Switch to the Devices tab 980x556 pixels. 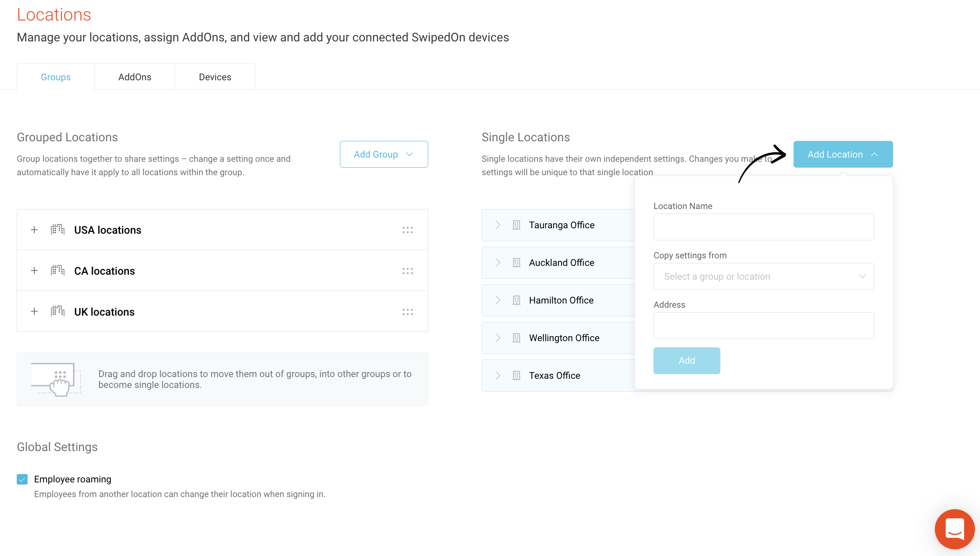pyautogui.click(x=215, y=77)
